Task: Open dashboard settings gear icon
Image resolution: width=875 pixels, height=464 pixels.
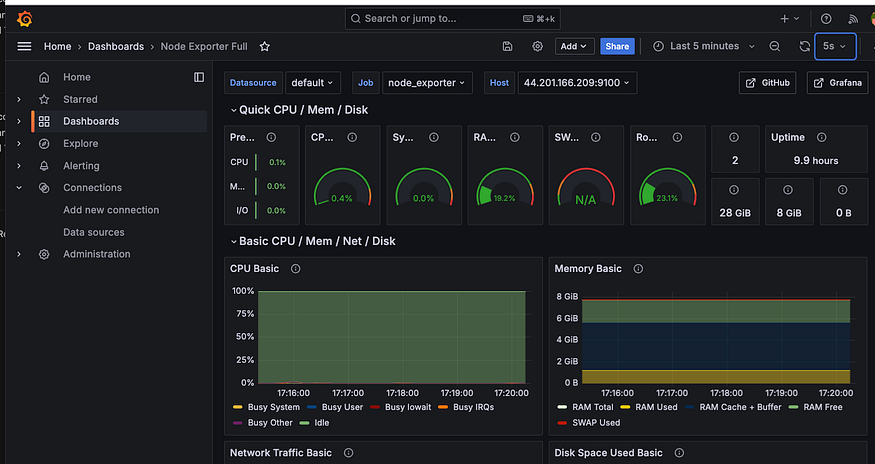Action: pos(537,46)
